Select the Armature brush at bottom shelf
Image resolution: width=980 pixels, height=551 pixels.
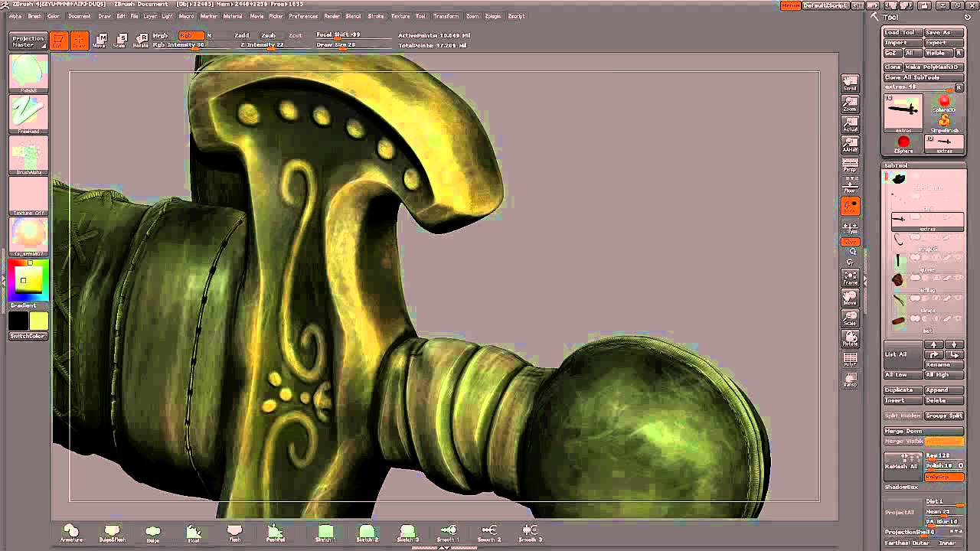point(71,533)
